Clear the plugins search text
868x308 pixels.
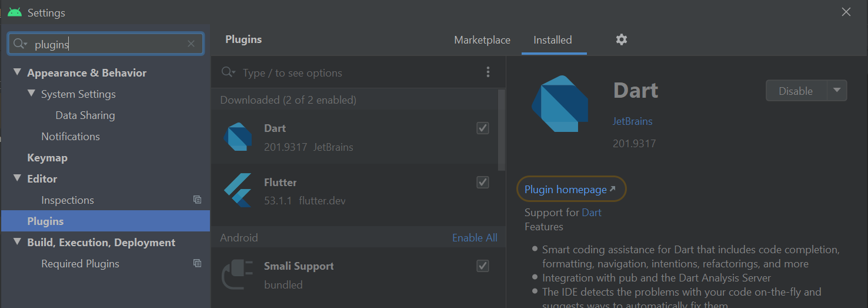[191, 44]
